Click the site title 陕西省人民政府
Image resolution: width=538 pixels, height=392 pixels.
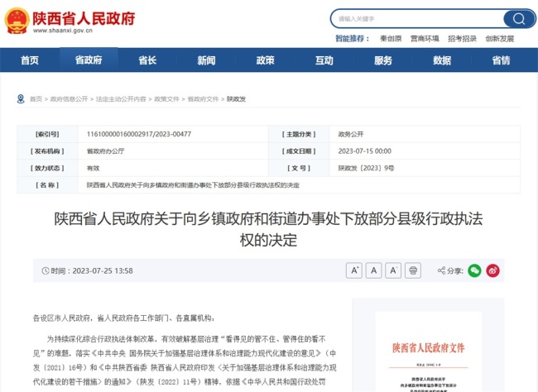click(x=84, y=18)
